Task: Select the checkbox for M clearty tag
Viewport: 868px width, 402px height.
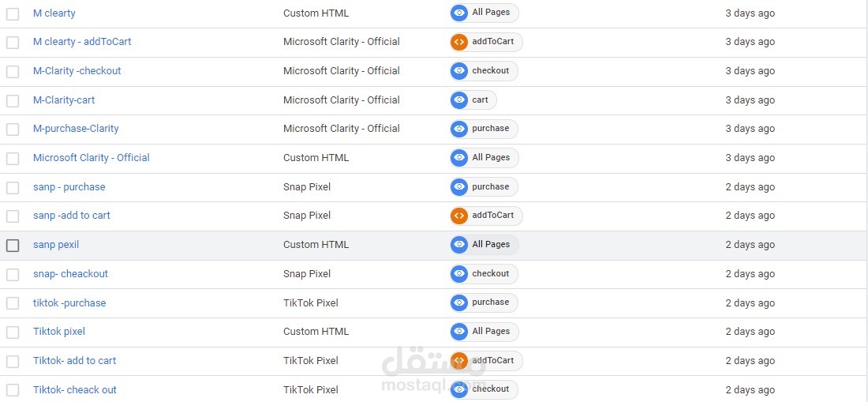Action: tap(13, 14)
